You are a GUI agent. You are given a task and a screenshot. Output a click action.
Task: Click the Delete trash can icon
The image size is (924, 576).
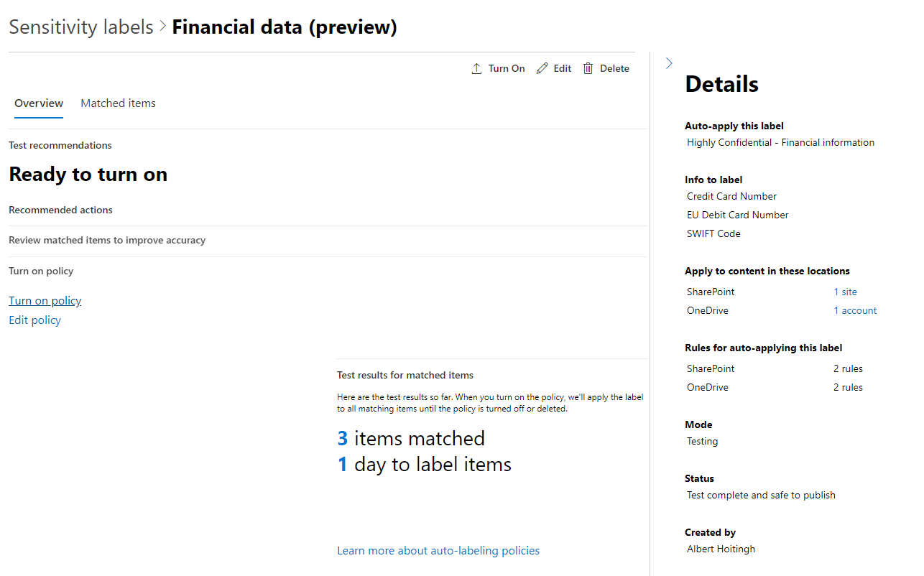point(588,69)
